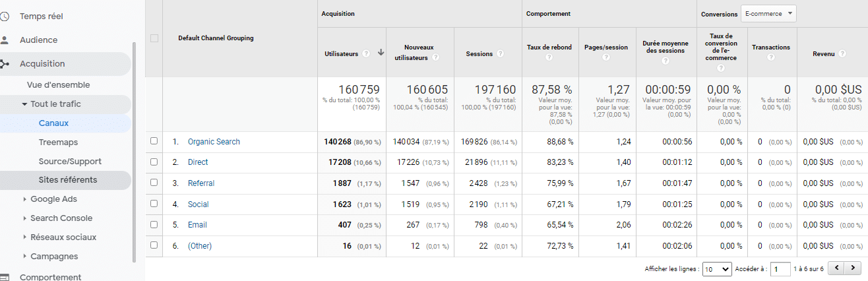Expand the Search Console section
Viewport: 868px width, 281px height.
(25, 218)
